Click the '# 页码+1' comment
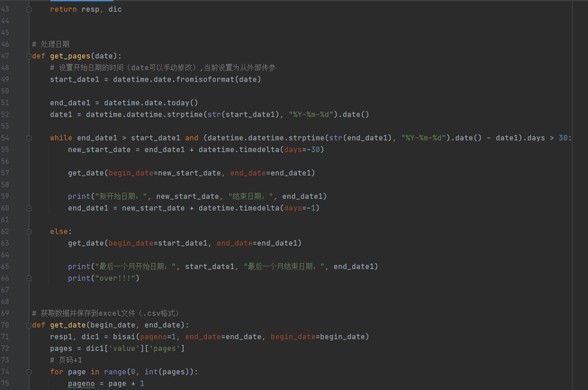The image size is (588, 390). coord(66,360)
